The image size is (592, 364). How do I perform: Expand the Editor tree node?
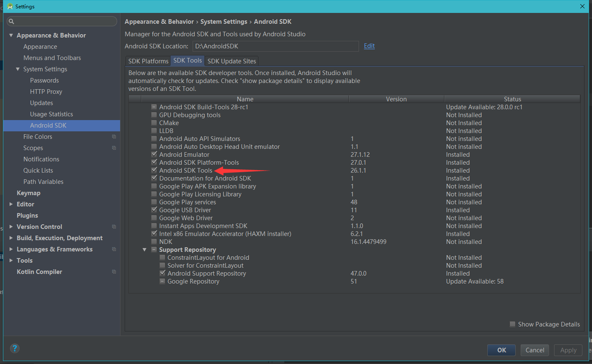coord(11,204)
